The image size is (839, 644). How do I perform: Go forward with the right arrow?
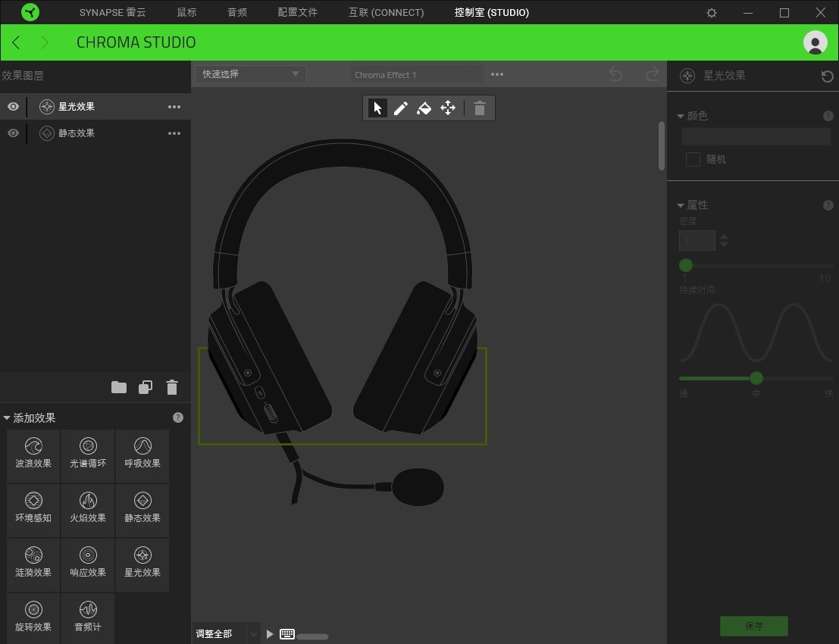point(45,42)
